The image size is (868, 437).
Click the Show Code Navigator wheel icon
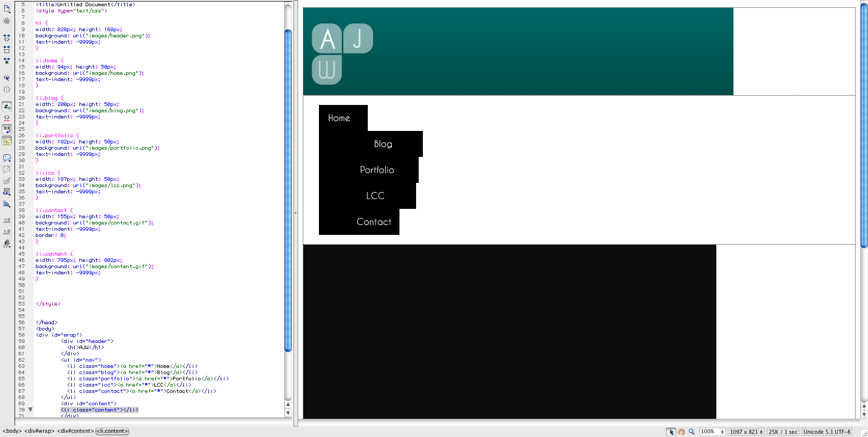click(x=7, y=21)
